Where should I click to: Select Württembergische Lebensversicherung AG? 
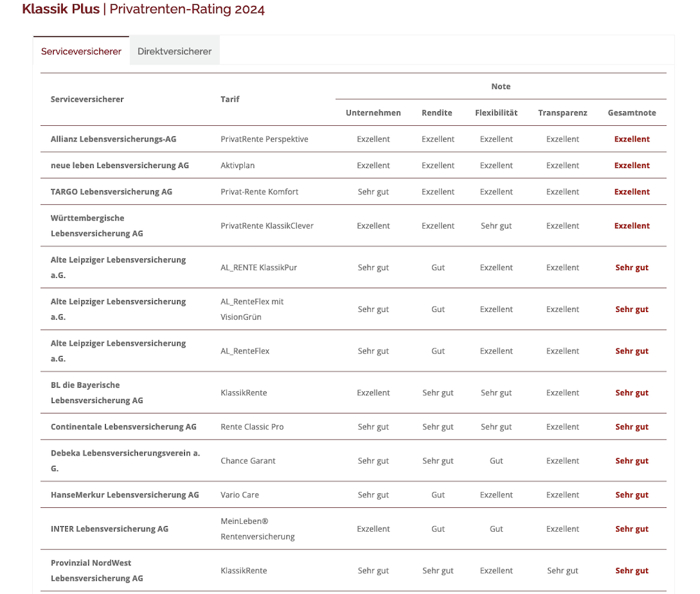pyautogui.click(x=97, y=226)
